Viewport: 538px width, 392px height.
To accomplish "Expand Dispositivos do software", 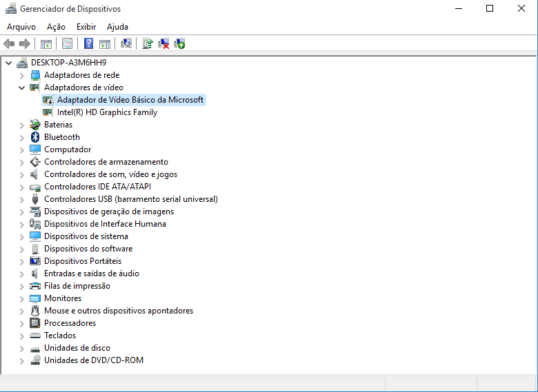I will click(x=21, y=249).
